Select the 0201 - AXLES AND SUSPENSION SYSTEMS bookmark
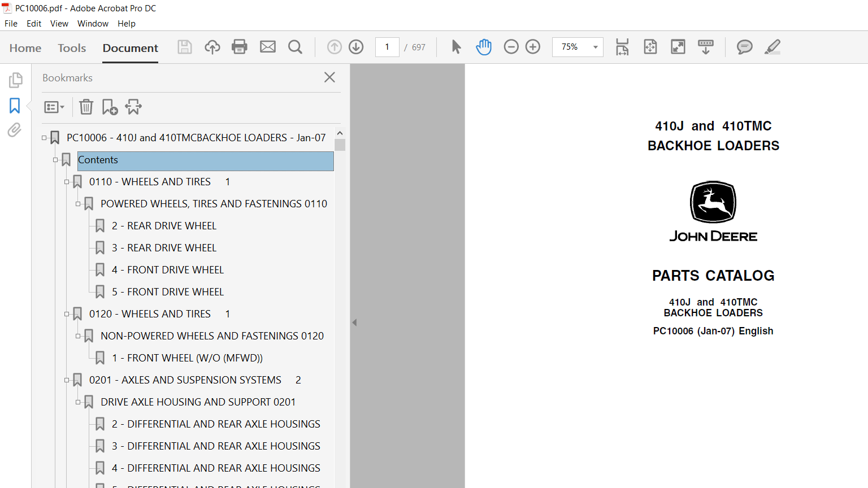 [x=195, y=380]
